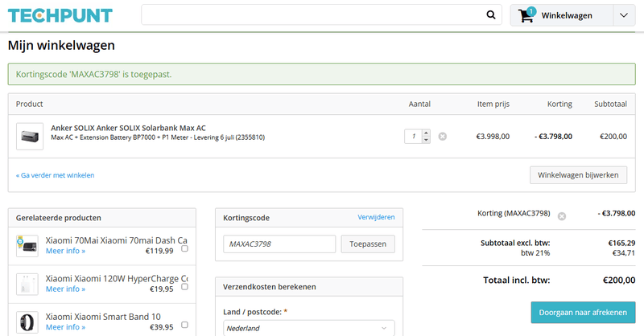
Task: Remove Anker SOLIX item from cart
Action: click(442, 137)
